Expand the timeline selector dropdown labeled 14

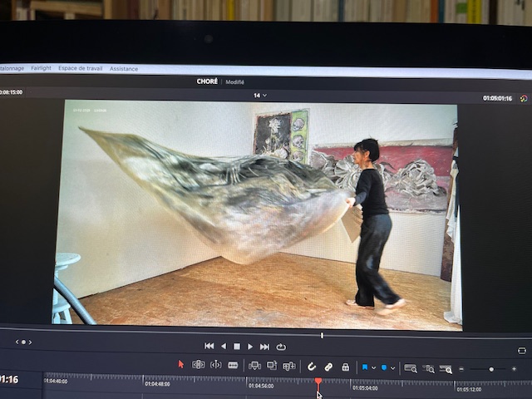click(260, 96)
